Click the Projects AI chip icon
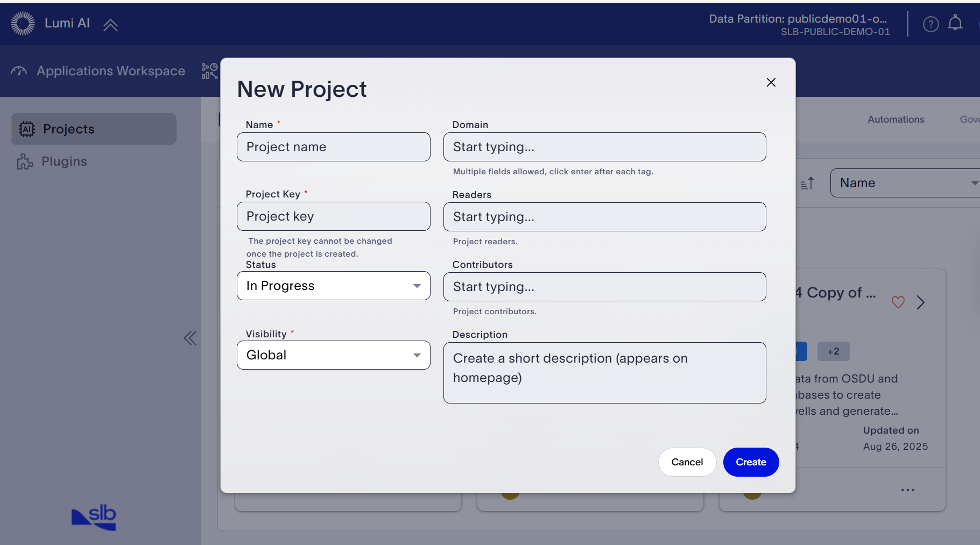Image resolution: width=980 pixels, height=545 pixels. (x=27, y=129)
